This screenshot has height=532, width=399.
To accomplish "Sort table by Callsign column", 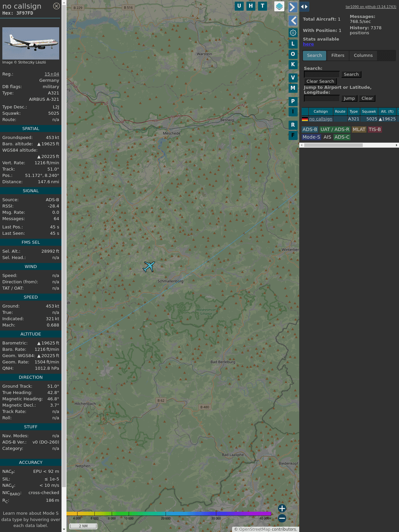I will click(x=321, y=111).
